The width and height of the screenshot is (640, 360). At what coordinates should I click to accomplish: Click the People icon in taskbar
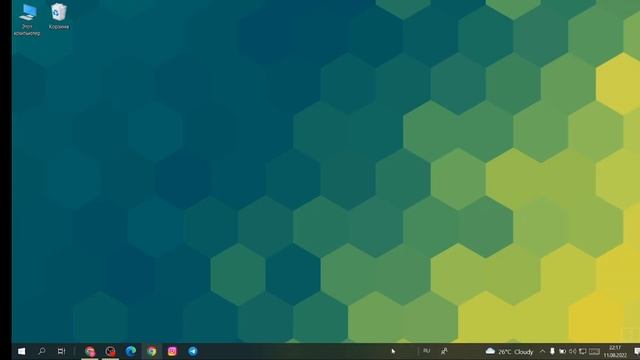[x=444, y=351]
